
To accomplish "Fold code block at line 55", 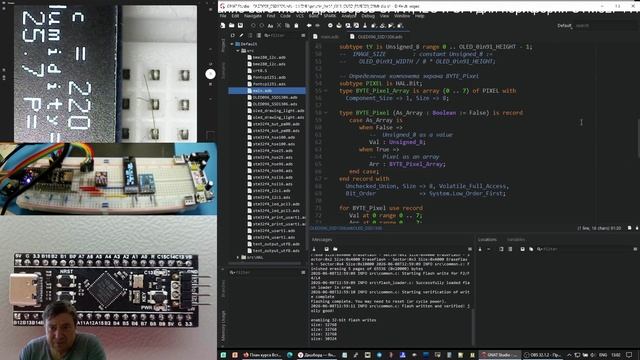I will tap(326, 91).
